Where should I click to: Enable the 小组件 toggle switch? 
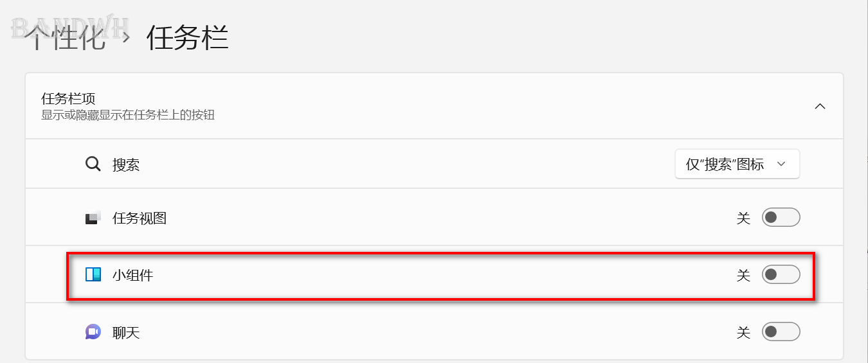(x=781, y=275)
